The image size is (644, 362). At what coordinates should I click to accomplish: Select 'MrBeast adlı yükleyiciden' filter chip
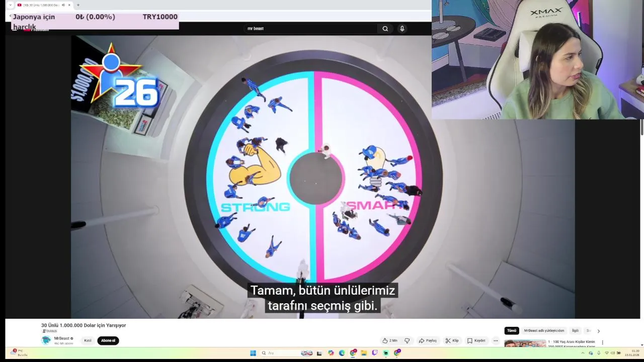(x=544, y=330)
